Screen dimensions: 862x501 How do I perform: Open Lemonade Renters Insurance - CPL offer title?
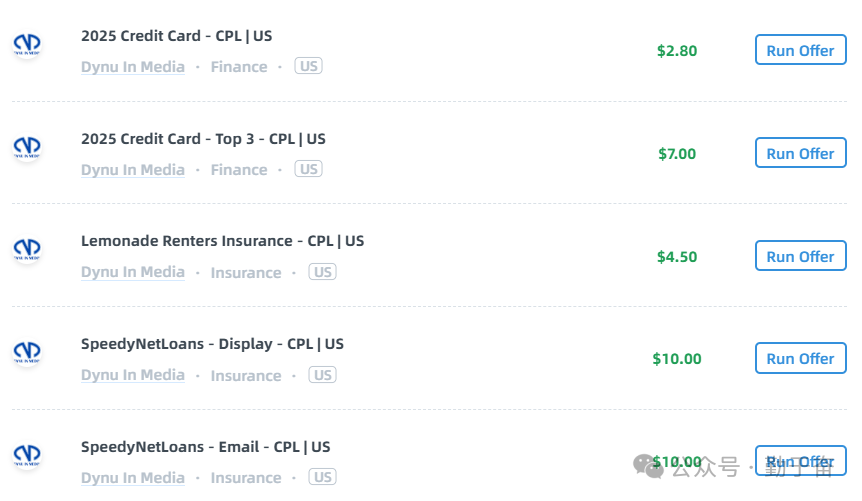click(222, 241)
